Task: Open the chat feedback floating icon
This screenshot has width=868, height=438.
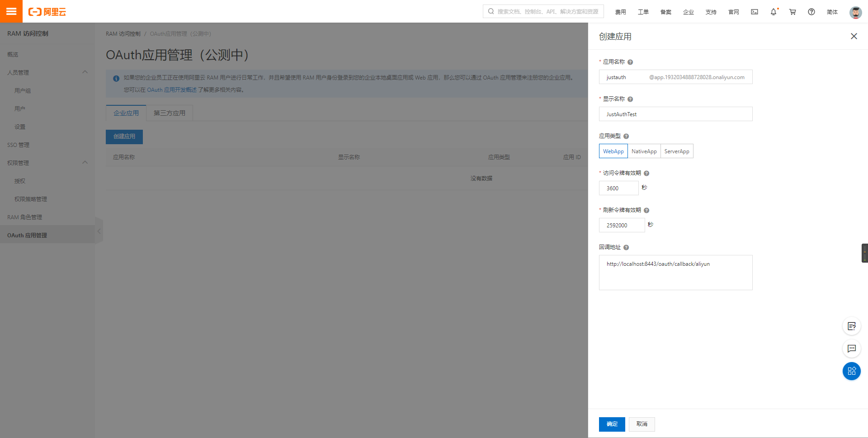Action: pos(851,349)
